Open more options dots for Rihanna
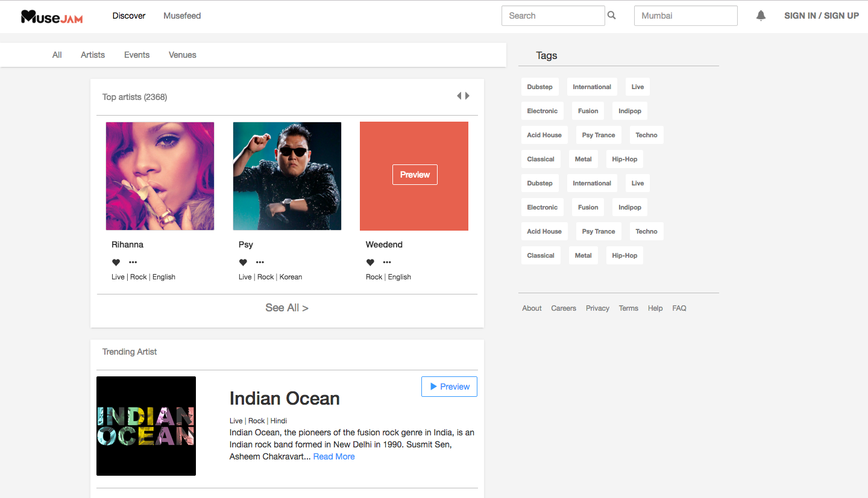The width and height of the screenshot is (868, 498). tap(133, 262)
